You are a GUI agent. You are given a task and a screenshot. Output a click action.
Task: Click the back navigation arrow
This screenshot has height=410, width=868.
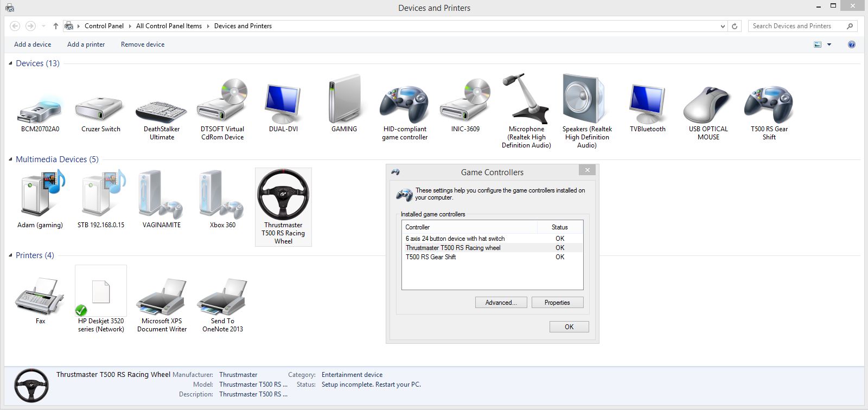15,26
